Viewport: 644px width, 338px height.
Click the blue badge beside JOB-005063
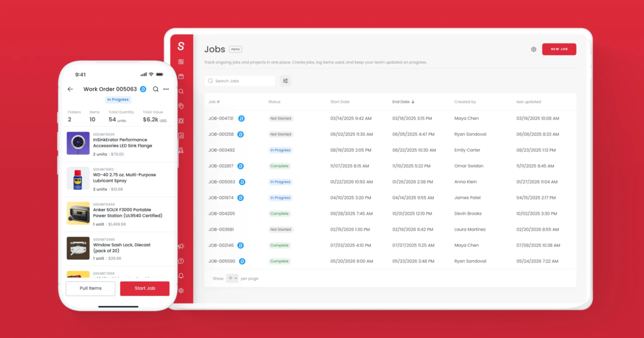click(242, 182)
